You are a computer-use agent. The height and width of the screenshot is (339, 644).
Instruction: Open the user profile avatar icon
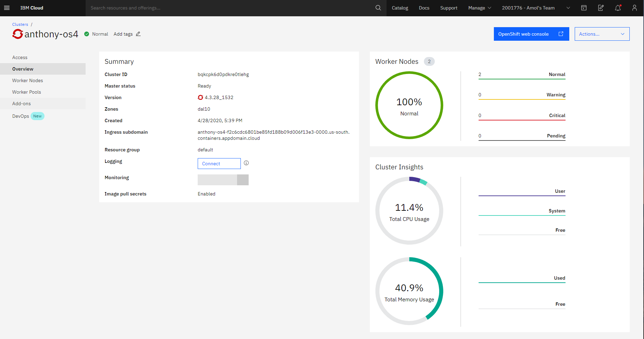634,8
